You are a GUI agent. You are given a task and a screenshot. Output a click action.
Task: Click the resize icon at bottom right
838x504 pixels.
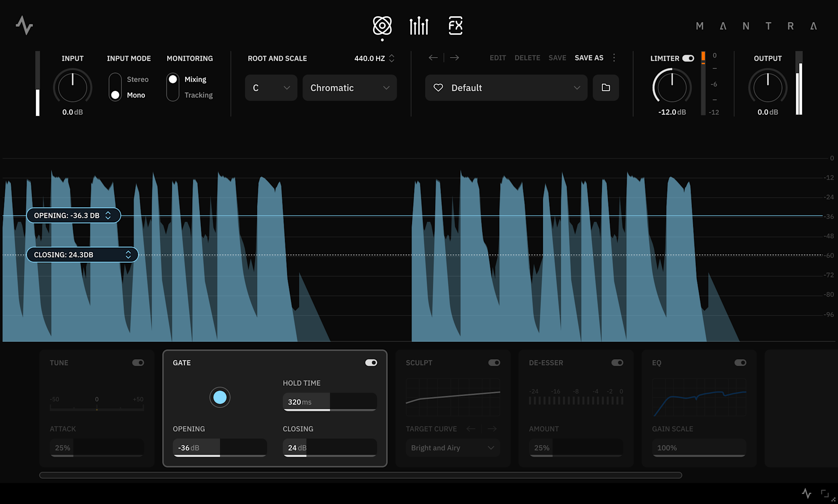click(825, 494)
